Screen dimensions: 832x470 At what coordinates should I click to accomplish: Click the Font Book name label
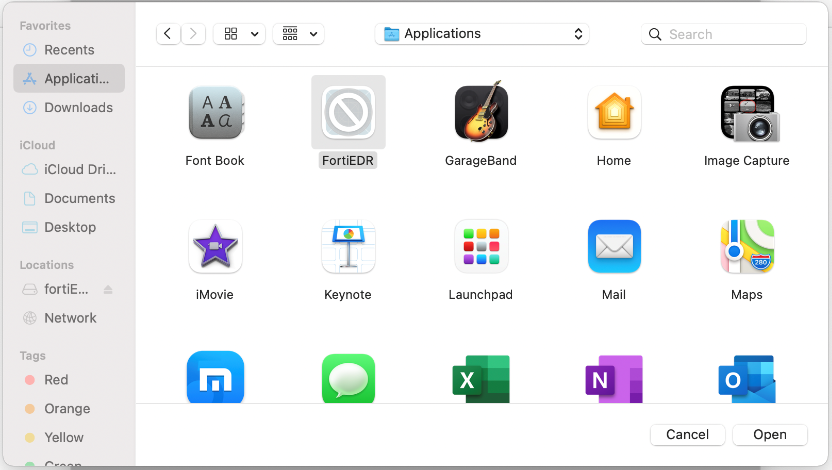point(215,161)
